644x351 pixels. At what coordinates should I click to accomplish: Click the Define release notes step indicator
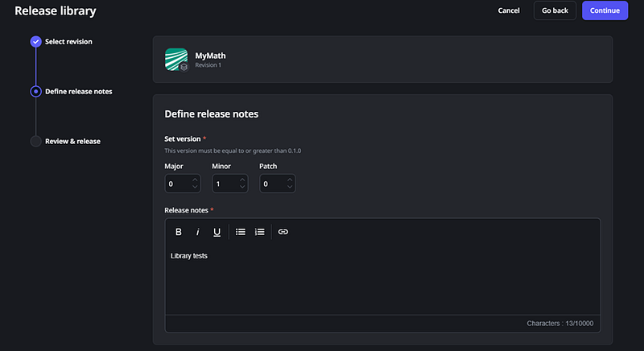click(x=35, y=91)
